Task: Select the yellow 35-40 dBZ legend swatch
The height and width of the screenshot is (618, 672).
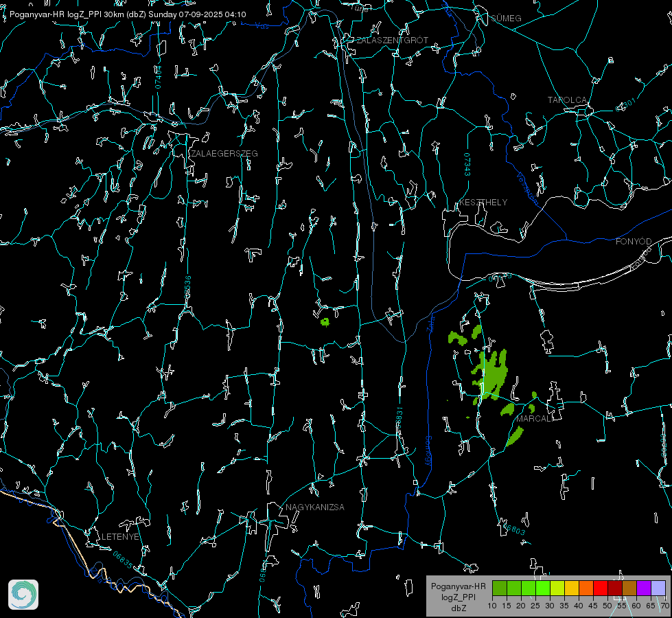Action: (572, 588)
